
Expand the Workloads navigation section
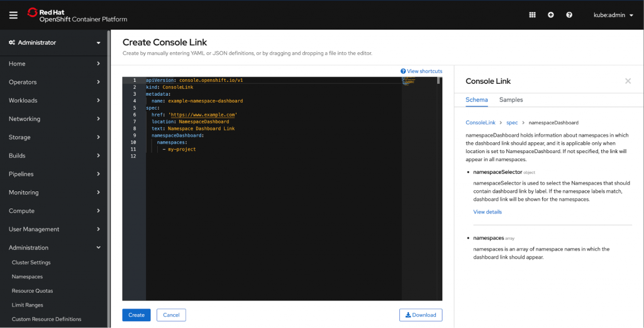tap(55, 100)
